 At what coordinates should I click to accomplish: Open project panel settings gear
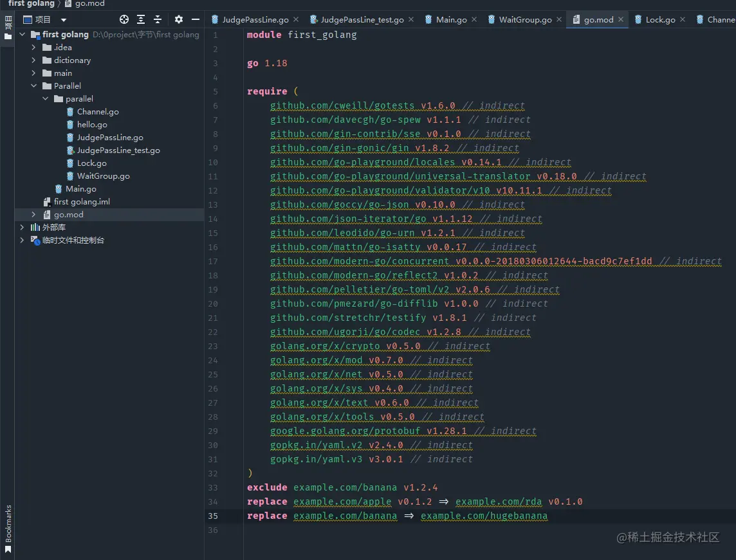point(179,20)
